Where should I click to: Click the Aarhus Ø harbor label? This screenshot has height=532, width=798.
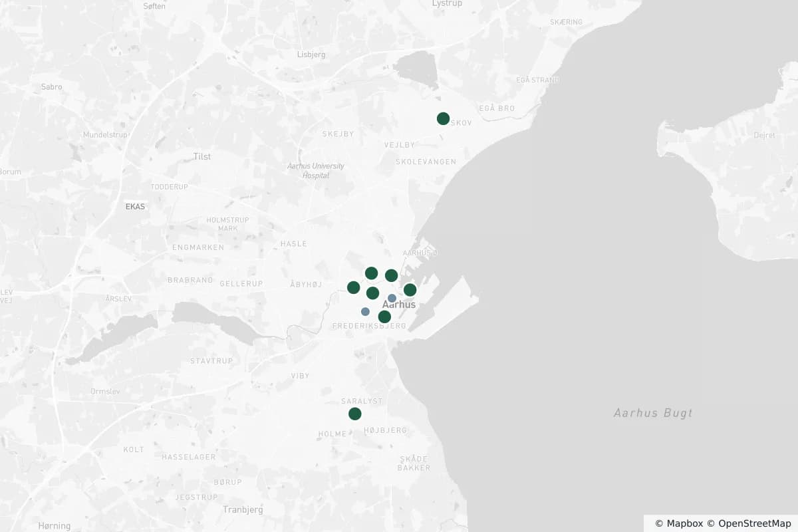[x=420, y=253]
